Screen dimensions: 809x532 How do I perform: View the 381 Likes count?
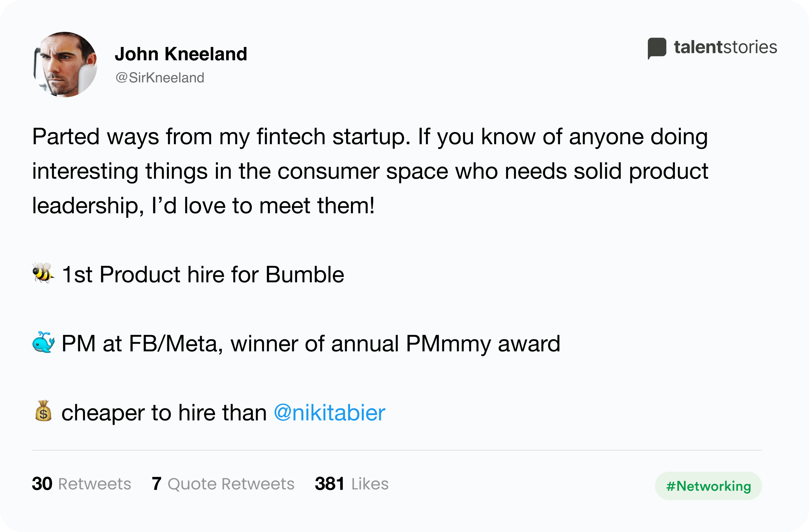tap(352, 484)
